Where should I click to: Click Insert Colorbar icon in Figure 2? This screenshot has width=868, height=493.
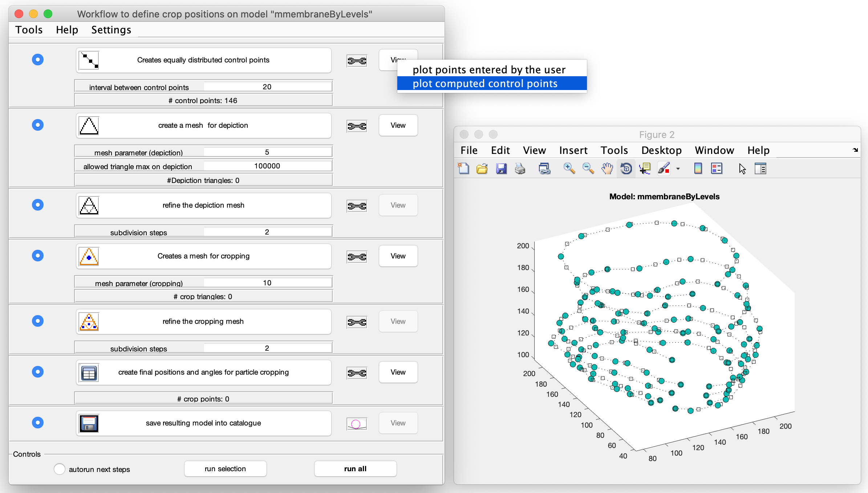698,169
